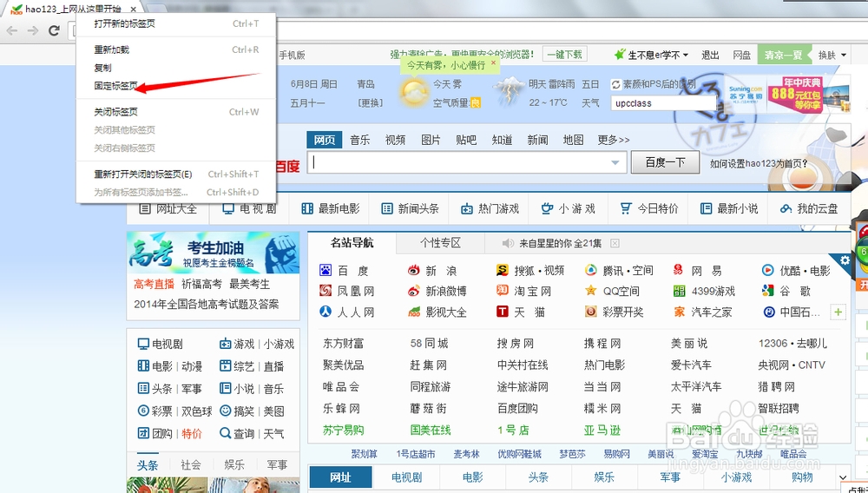Click the 百度一下 search button
Viewport: 868px width, 493px height.
point(665,162)
